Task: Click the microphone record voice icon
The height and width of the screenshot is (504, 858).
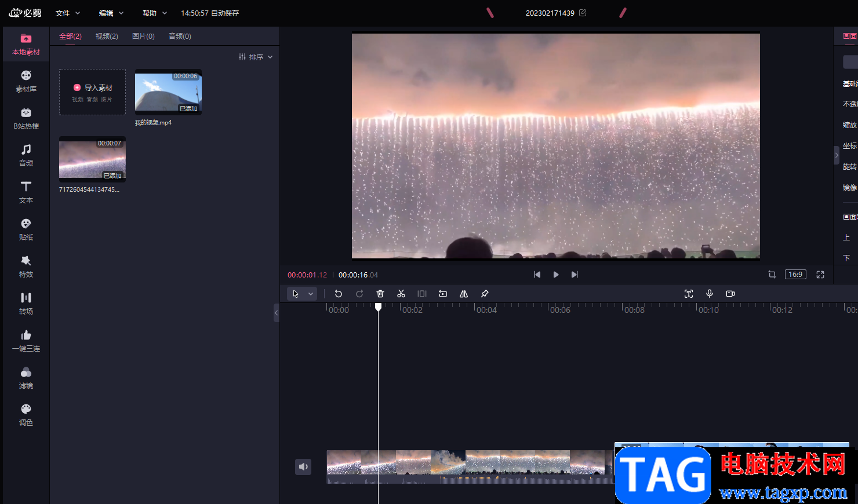Action: [710, 294]
